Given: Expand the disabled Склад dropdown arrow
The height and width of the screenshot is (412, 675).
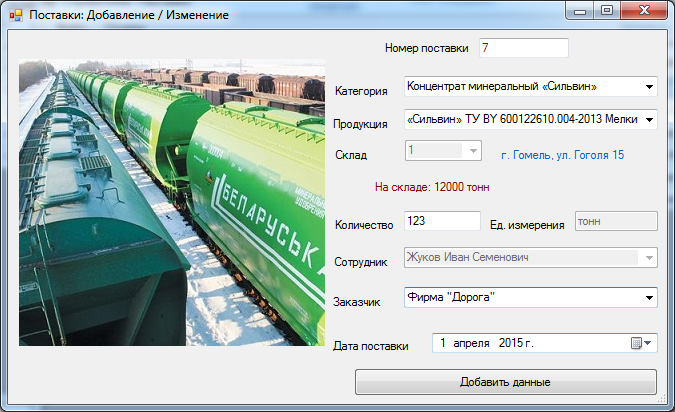Looking at the screenshot, I should [x=473, y=151].
